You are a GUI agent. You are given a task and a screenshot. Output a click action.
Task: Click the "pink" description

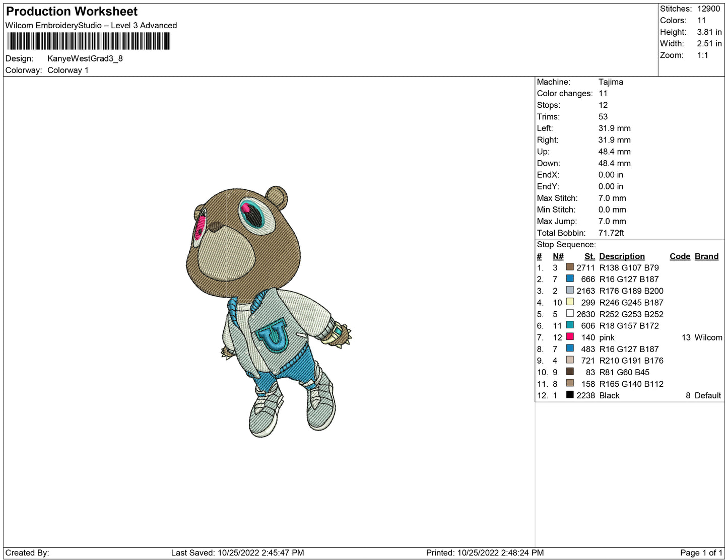coord(607,337)
